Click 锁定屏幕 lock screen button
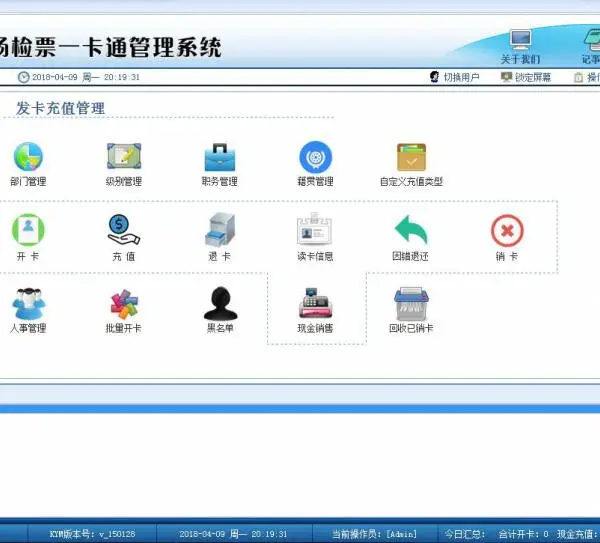 coord(526,77)
